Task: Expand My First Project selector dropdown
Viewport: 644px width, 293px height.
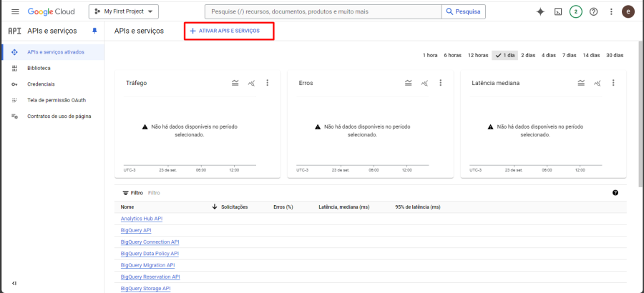Action: (124, 11)
